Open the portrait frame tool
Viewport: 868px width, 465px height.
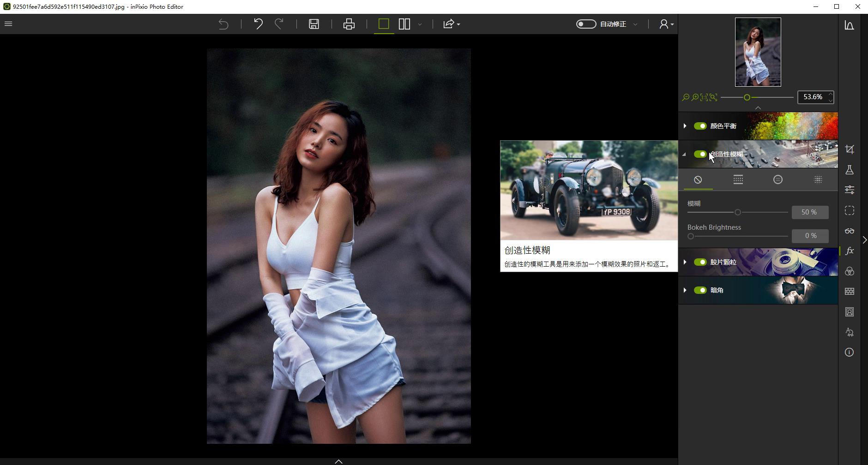[850, 312]
